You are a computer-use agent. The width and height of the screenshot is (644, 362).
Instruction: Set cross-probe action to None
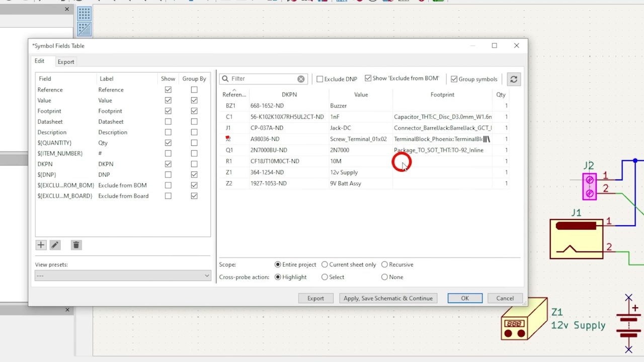[384, 277]
